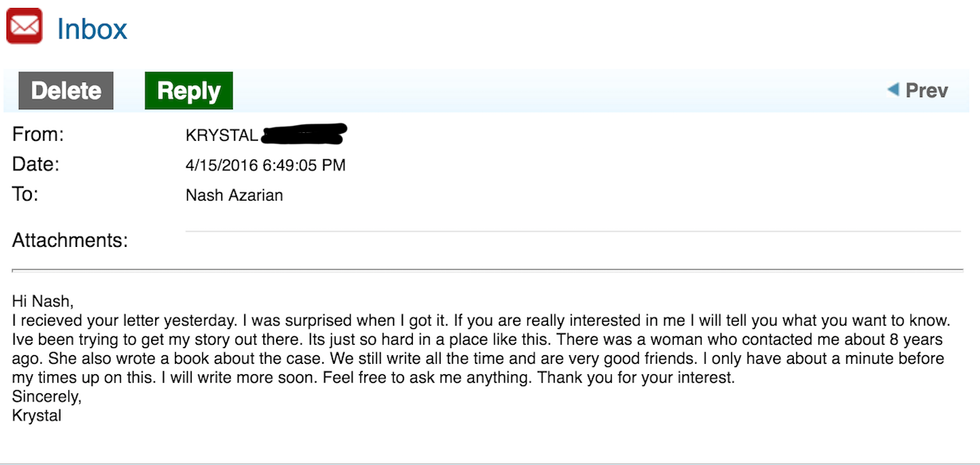Image resolution: width=980 pixels, height=465 pixels.
Task: Click the blacked-out redacted surname
Action: point(304,134)
